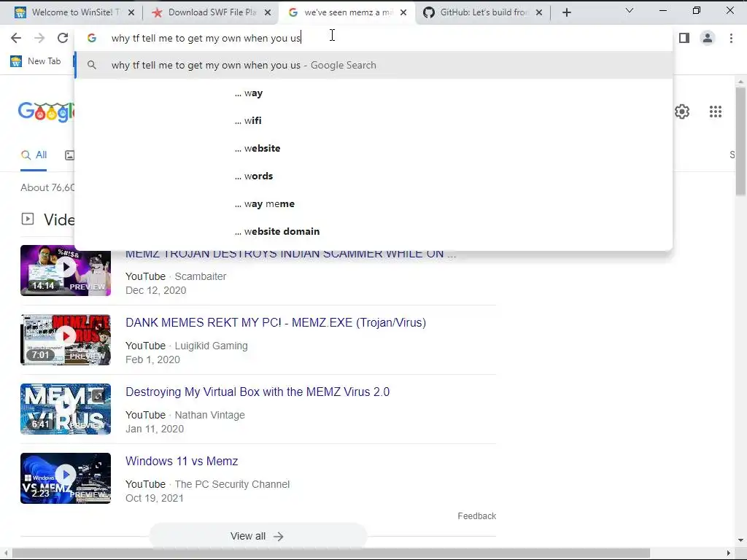The image size is (747, 560).
Task: Go back to the previous page
Action: pyautogui.click(x=16, y=38)
